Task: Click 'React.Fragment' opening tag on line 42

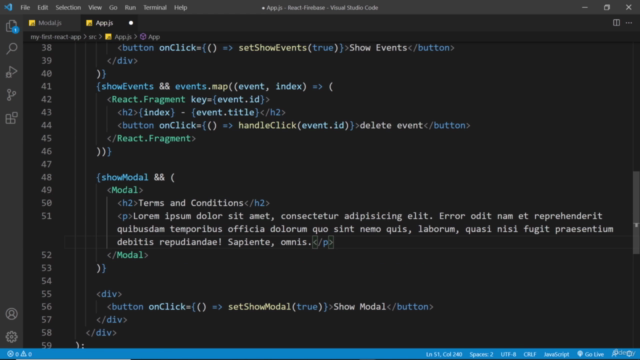Action: click(148, 100)
